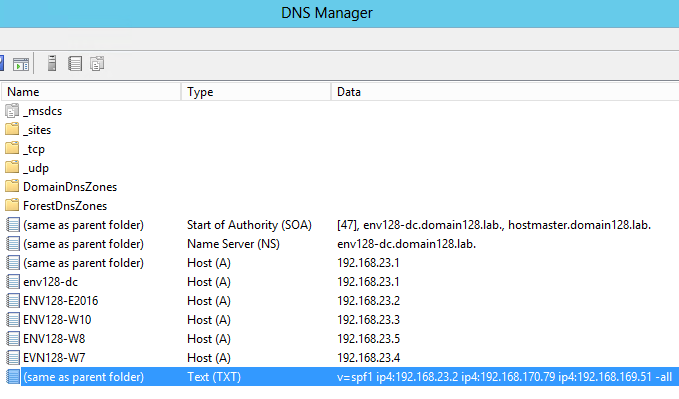Click Host (A) type for ENV128-W10
The height and width of the screenshot is (399, 679).
pyautogui.click(x=209, y=320)
